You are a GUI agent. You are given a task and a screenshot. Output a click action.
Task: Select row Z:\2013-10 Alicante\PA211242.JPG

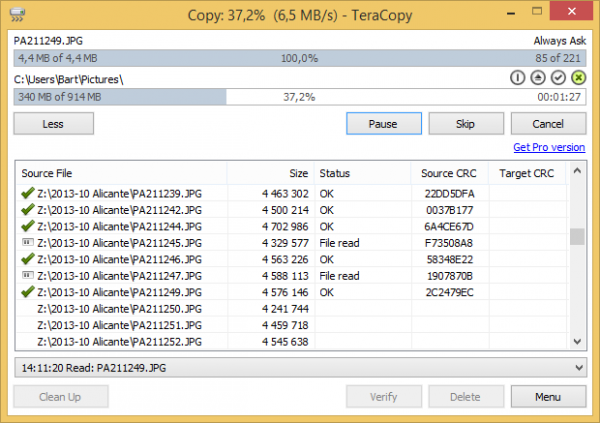point(292,210)
